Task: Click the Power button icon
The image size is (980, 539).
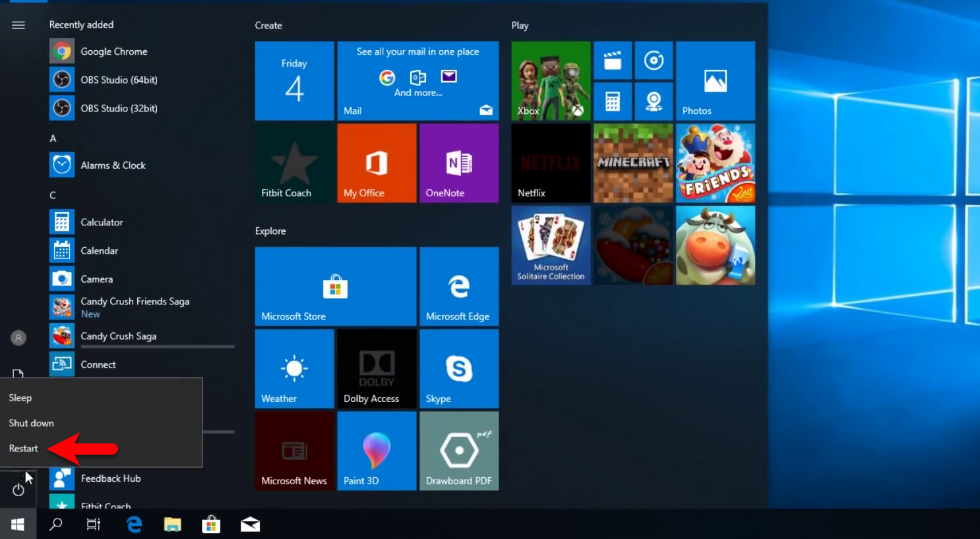Action: coord(18,490)
